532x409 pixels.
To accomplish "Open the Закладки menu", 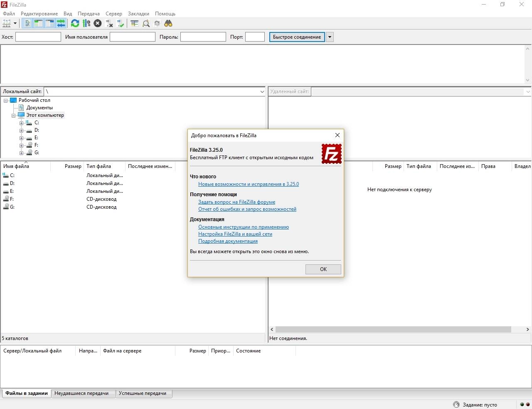I will point(138,14).
